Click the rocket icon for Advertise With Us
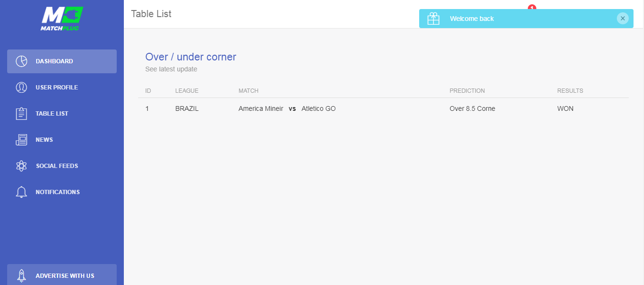The image size is (644, 285). (x=21, y=275)
